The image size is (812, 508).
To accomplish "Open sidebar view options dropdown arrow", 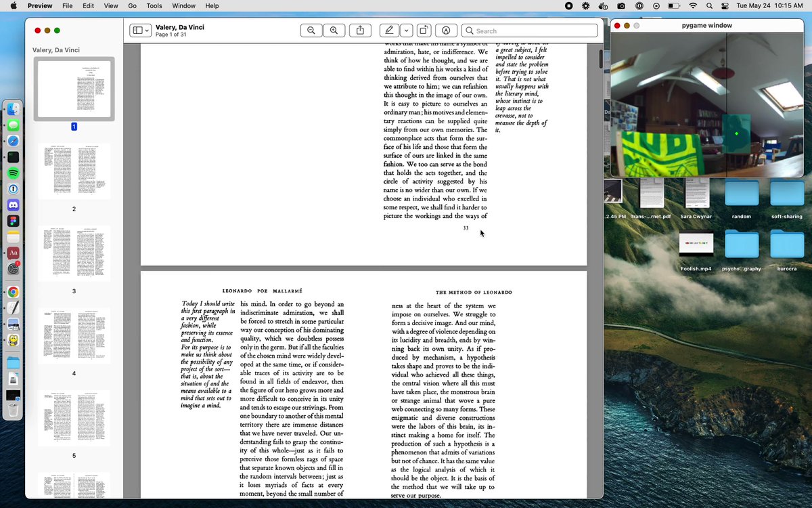I will click(x=147, y=30).
